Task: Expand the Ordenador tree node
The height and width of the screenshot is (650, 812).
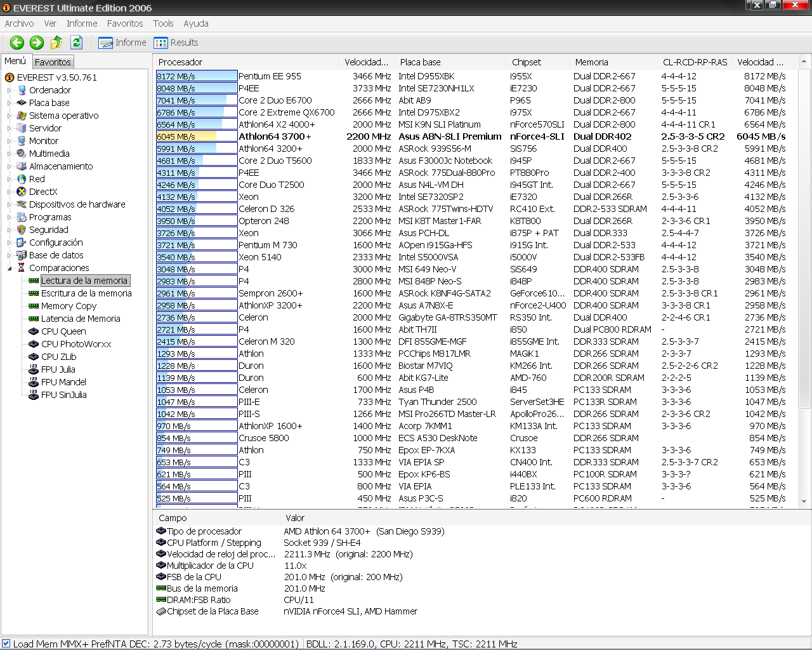Action: click(10, 90)
